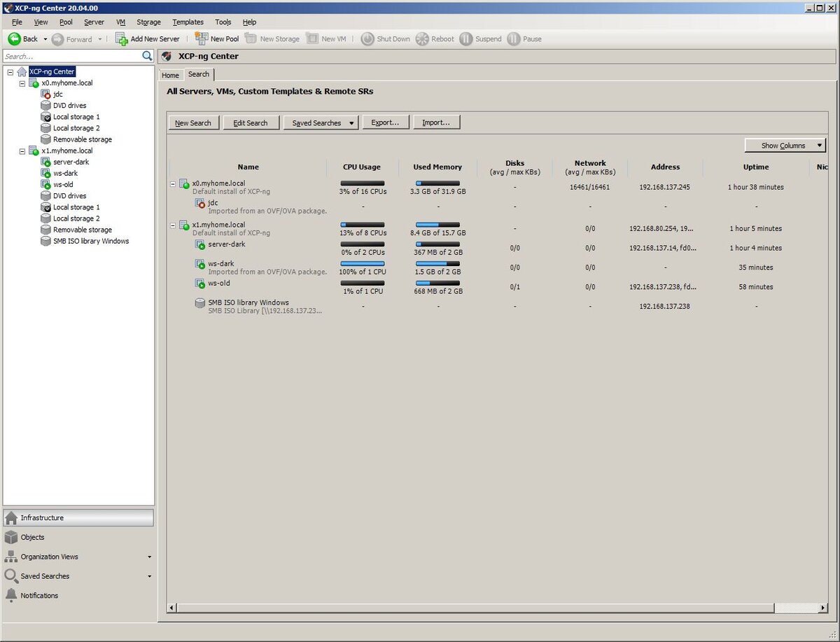This screenshot has width=840, height=642.
Task: Open the Tools menu
Action: [223, 22]
